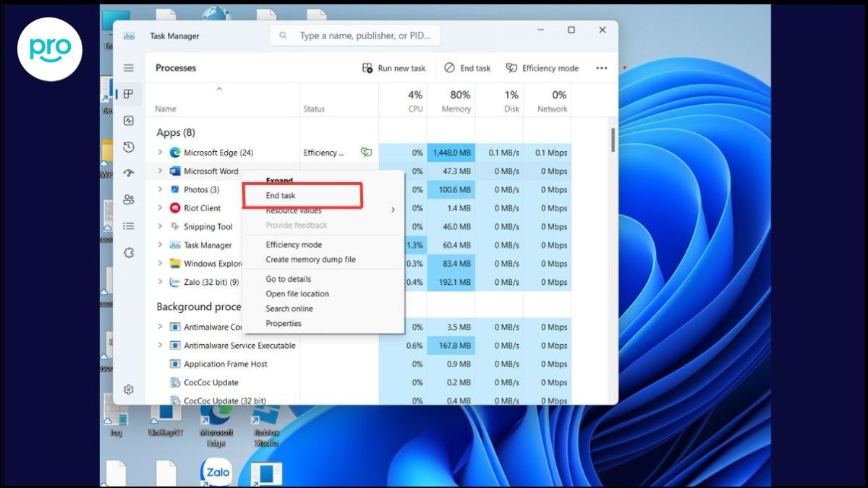The height and width of the screenshot is (488, 868).
Task: Sort by the Network column header
Action: tap(547, 100)
